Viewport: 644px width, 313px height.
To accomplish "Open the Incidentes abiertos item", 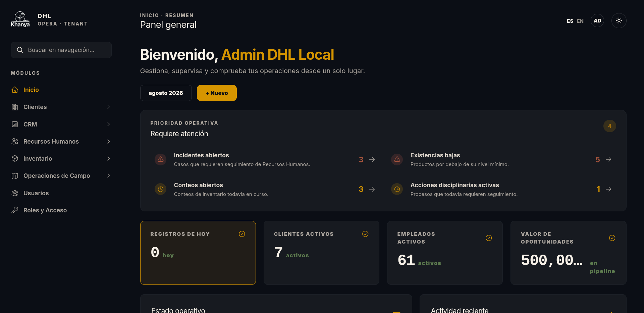I will (x=265, y=159).
